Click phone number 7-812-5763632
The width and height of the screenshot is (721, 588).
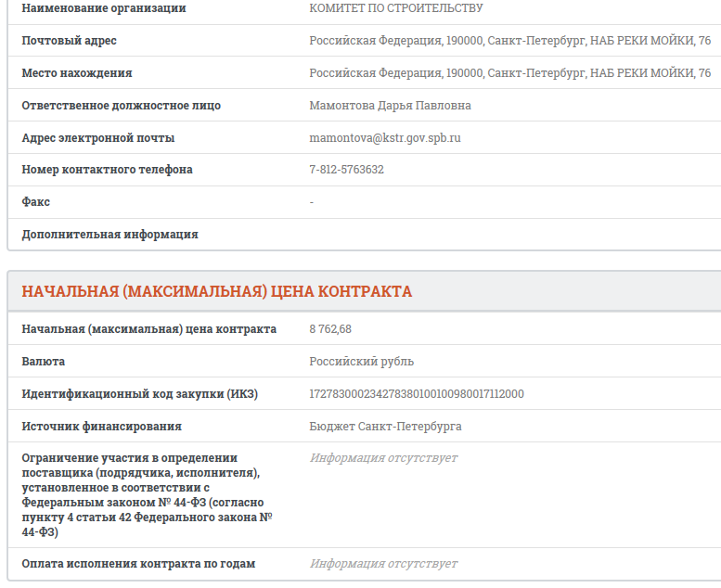click(x=346, y=170)
